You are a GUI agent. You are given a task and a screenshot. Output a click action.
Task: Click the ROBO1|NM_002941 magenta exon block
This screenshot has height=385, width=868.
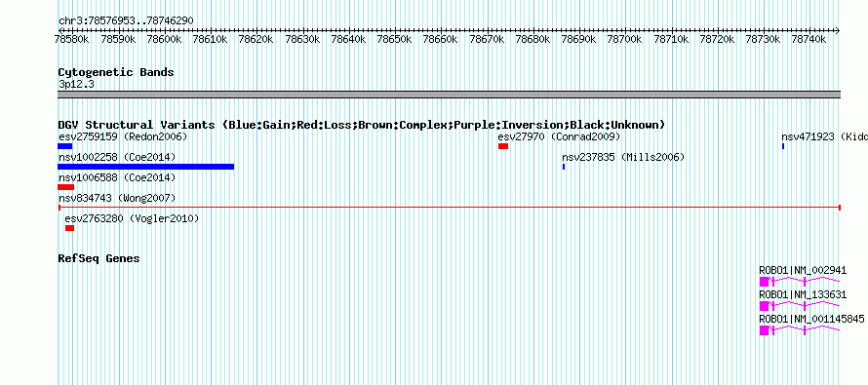click(x=764, y=282)
